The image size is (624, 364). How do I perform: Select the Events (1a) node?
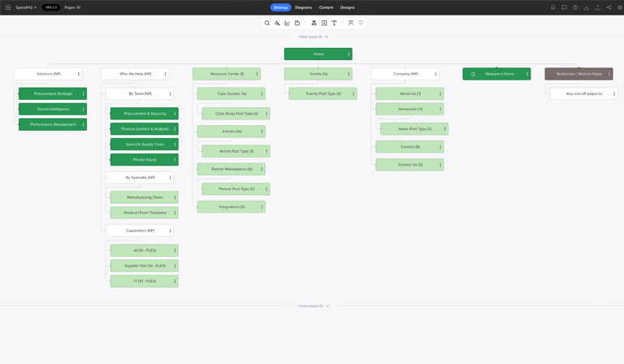click(x=318, y=74)
